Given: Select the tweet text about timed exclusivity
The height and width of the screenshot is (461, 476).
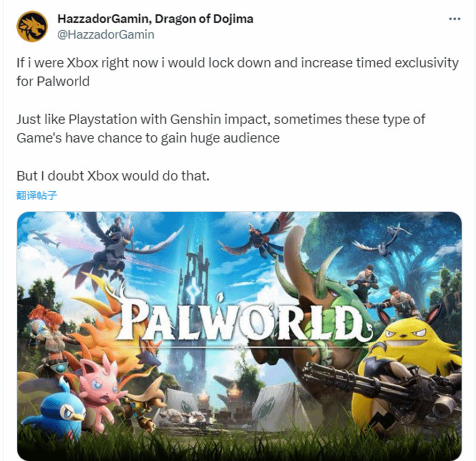Looking at the screenshot, I should 238,72.
